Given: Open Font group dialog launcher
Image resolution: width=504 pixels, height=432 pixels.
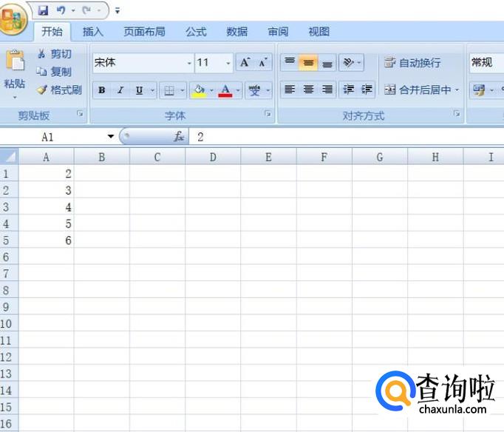Looking at the screenshot, I should 268,114.
